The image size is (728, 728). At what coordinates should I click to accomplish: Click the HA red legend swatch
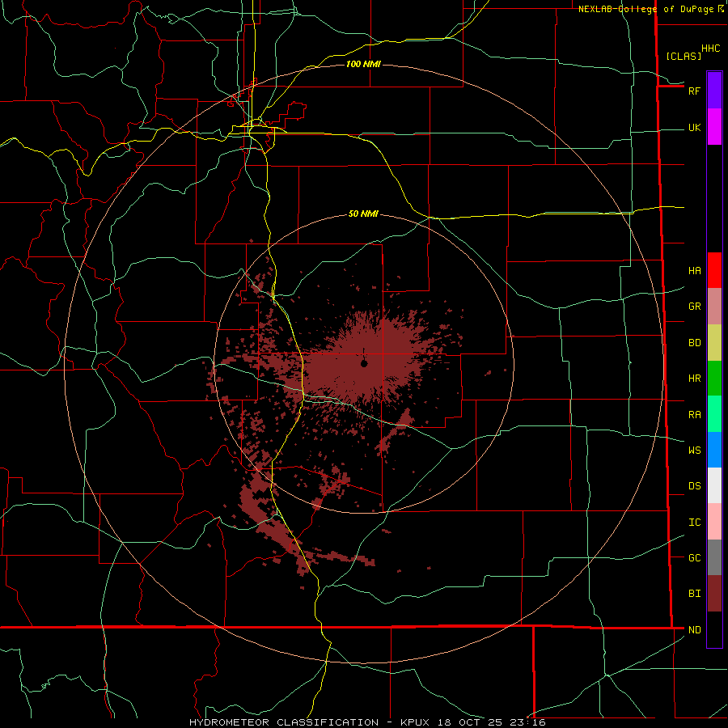[714, 270]
